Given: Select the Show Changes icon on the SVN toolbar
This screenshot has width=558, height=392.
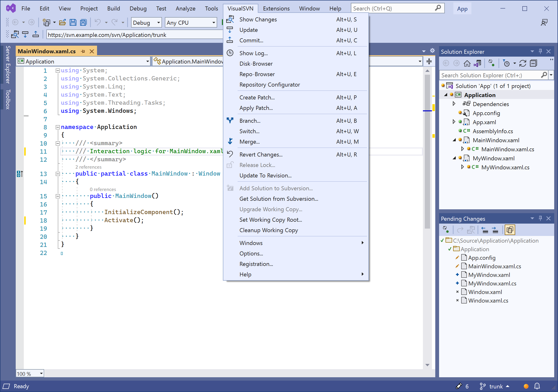Looking at the screenshot, I should [x=15, y=34].
